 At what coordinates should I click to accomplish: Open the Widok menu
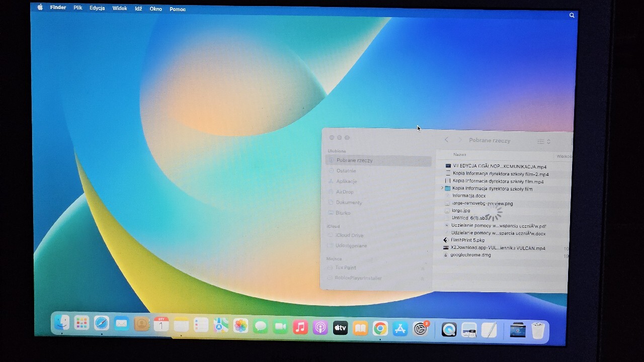coord(120,9)
